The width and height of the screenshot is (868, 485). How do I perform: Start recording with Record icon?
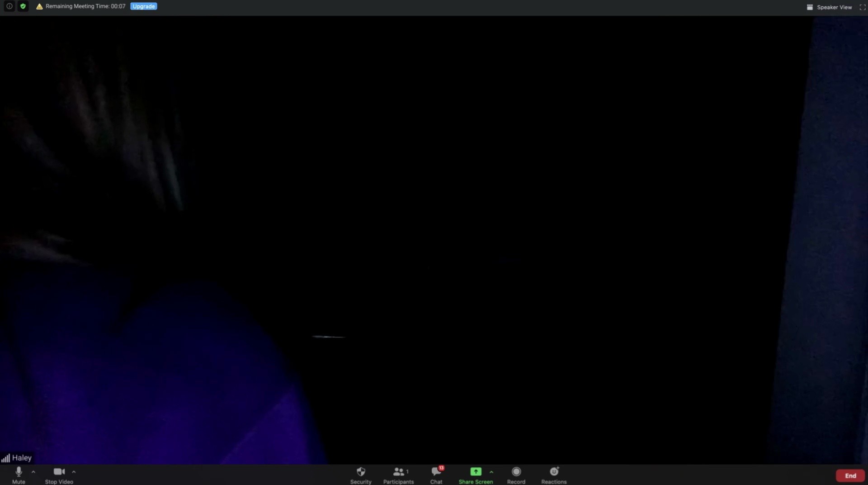click(516, 475)
